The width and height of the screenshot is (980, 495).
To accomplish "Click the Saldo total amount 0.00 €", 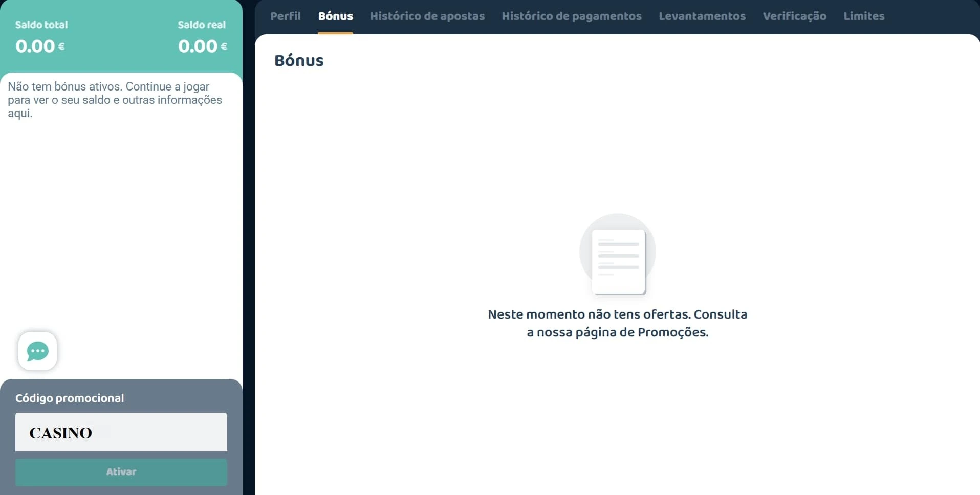I will [x=40, y=47].
